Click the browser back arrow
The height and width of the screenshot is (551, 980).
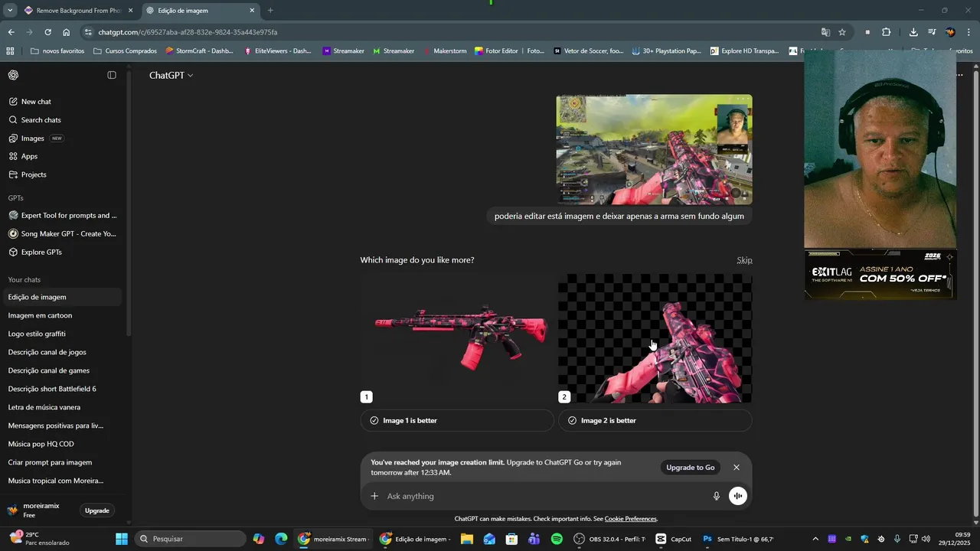coord(11,32)
